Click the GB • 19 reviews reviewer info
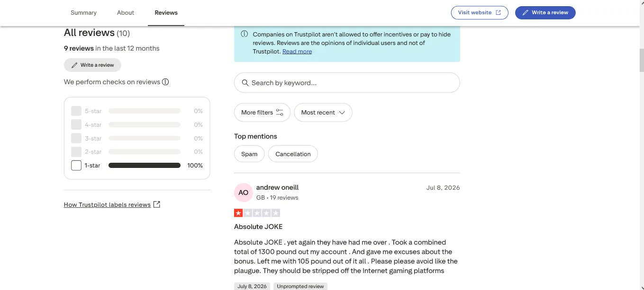Viewport: 644px width, 290px height. pos(277,198)
